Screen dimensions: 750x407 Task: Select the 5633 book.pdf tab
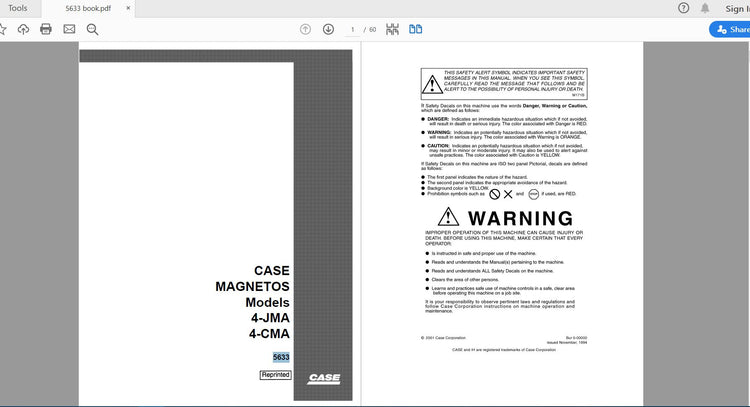click(x=88, y=8)
